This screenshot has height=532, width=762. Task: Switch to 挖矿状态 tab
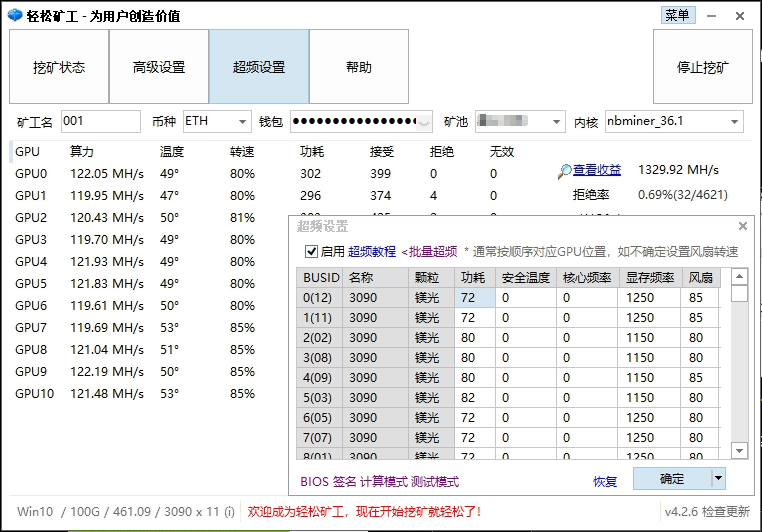coord(59,67)
